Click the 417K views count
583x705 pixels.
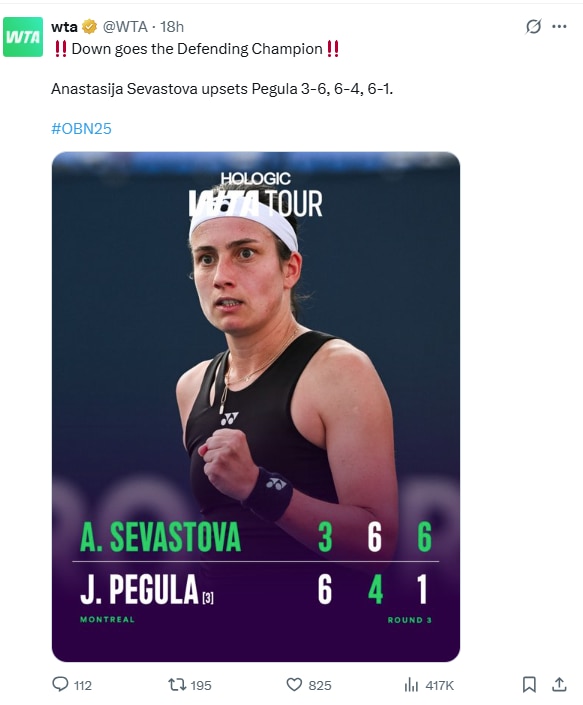pyautogui.click(x=440, y=685)
